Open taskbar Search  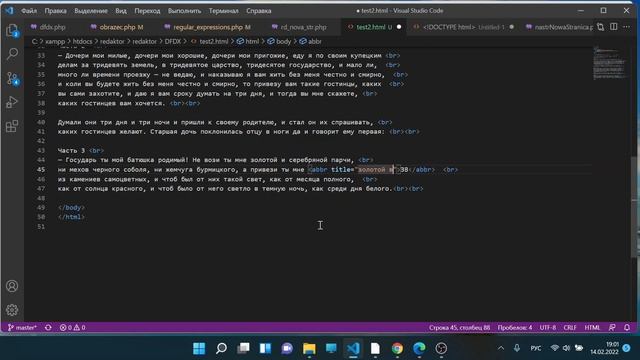(221, 348)
